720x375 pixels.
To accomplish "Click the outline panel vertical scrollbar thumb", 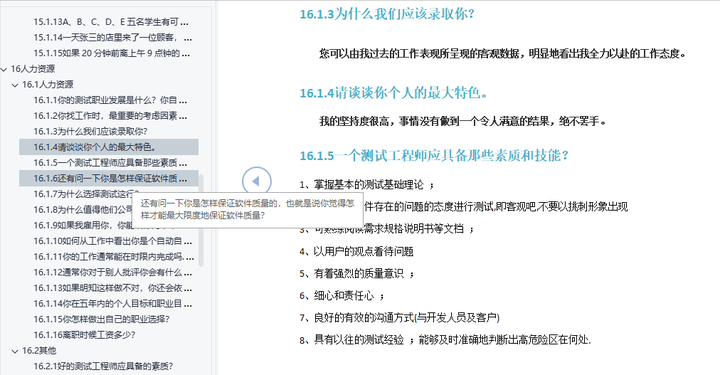I will click(201, 220).
